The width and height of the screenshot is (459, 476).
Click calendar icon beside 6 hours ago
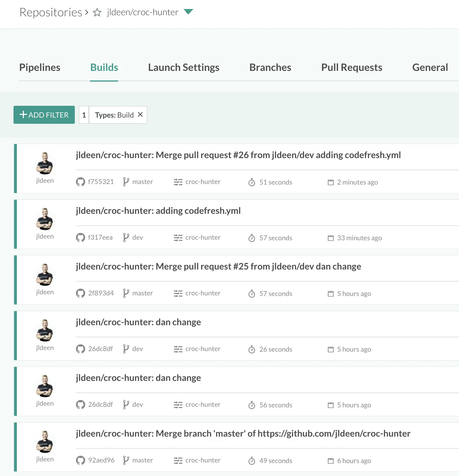(x=331, y=461)
